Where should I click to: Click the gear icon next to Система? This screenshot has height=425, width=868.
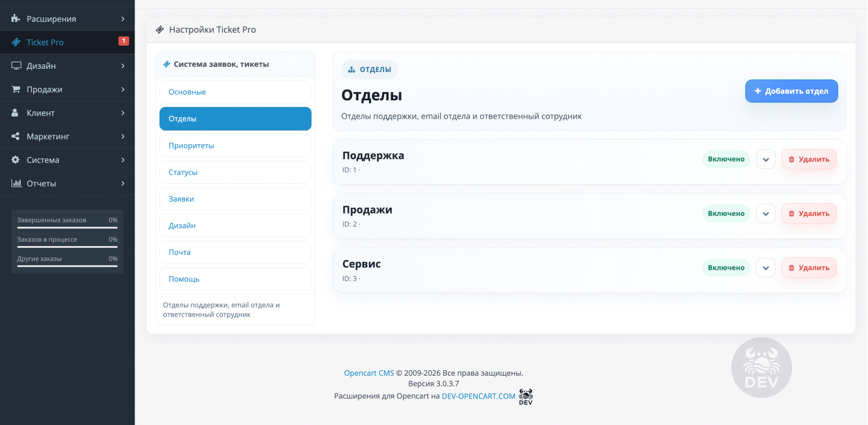(15, 160)
